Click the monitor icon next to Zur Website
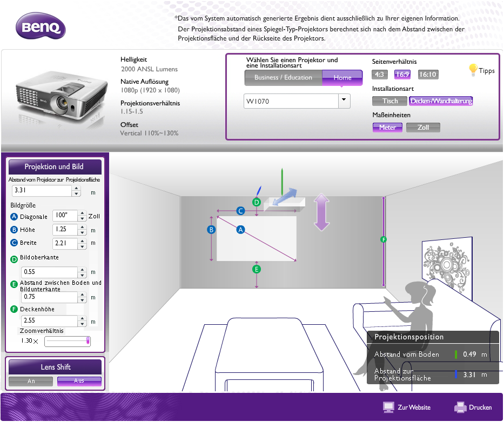 point(388,407)
